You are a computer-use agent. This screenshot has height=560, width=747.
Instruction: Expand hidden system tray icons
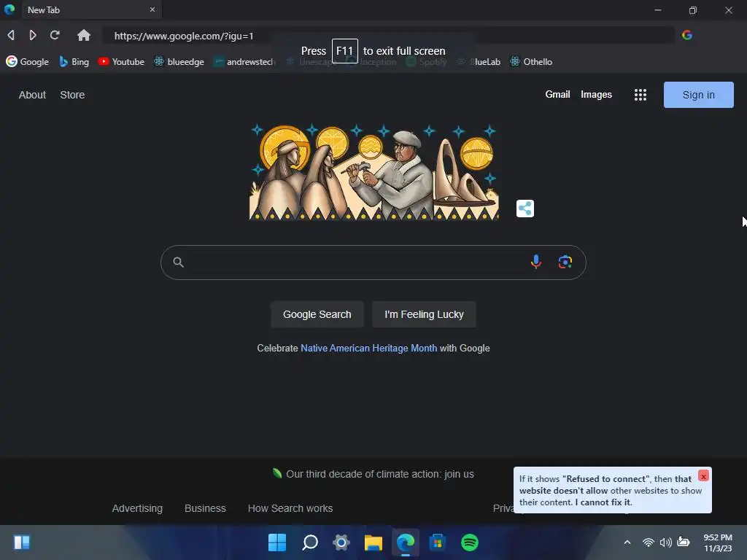point(627,542)
